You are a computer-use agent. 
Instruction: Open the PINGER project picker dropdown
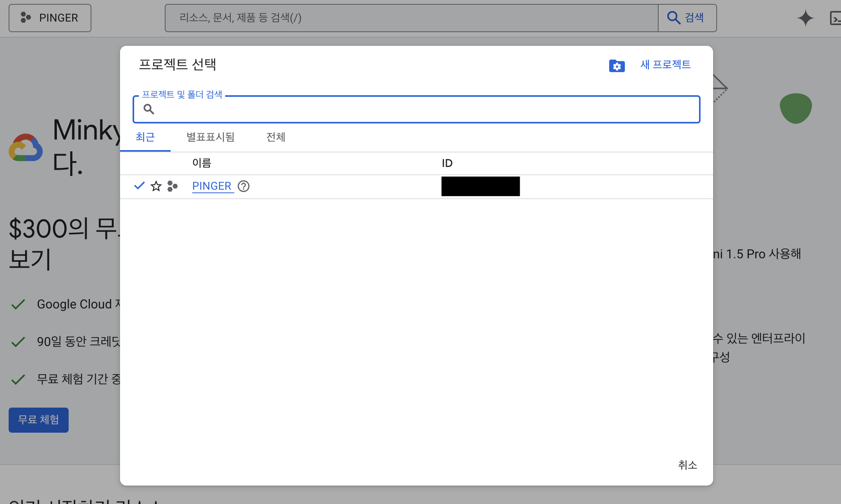tap(50, 18)
